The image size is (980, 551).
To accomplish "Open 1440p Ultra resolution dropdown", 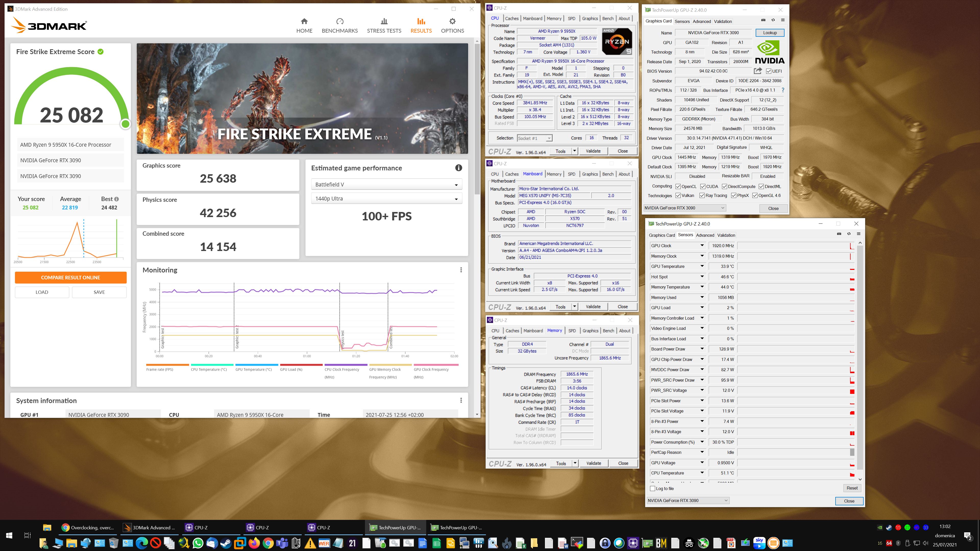I will (387, 198).
